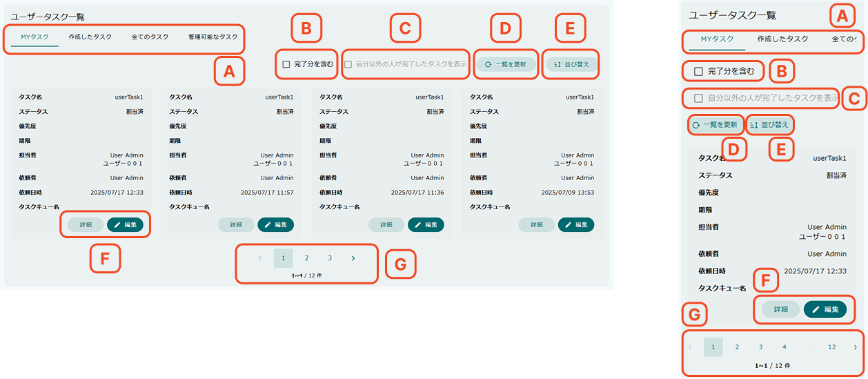Click 一覧を更新 refresh button in wide layout
Viewport: 868px width, 379px height.
(505, 64)
